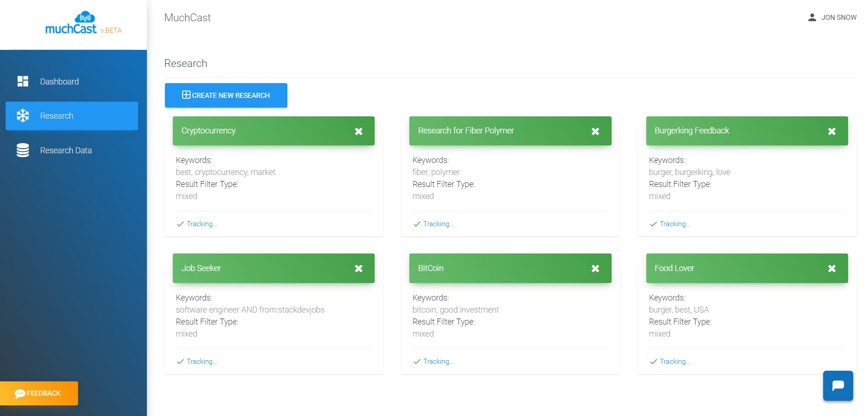868x416 pixels.
Task: Open the Dashboard menu item
Action: 59,82
